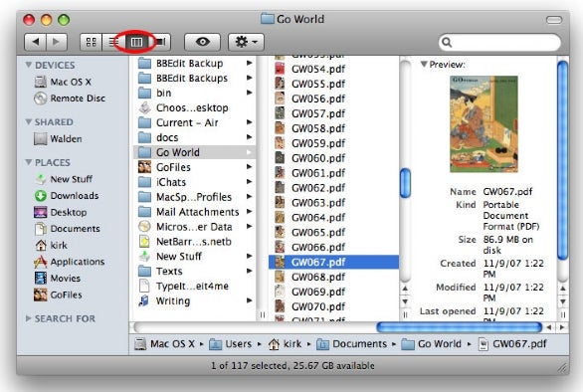Go forward with the right arrow button
583x392 pixels.
[57, 42]
